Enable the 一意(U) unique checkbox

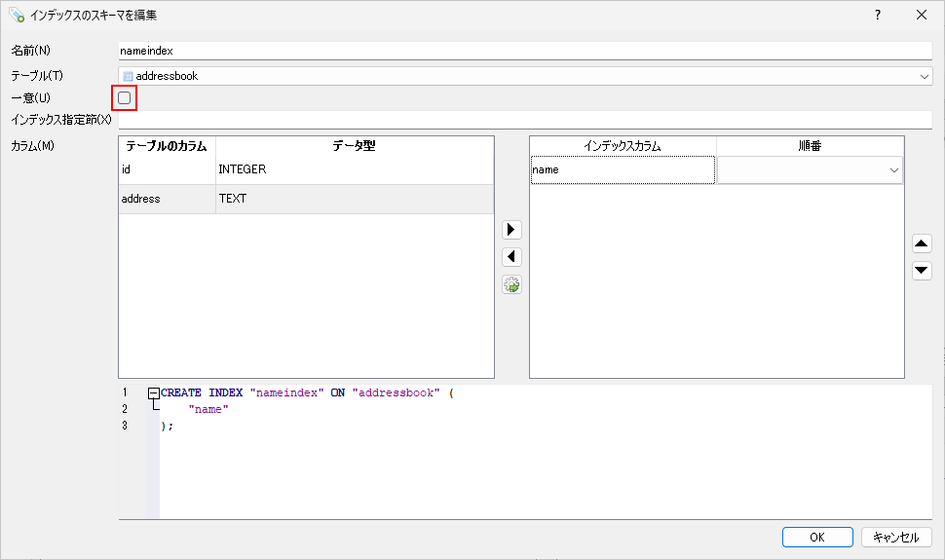coord(125,98)
